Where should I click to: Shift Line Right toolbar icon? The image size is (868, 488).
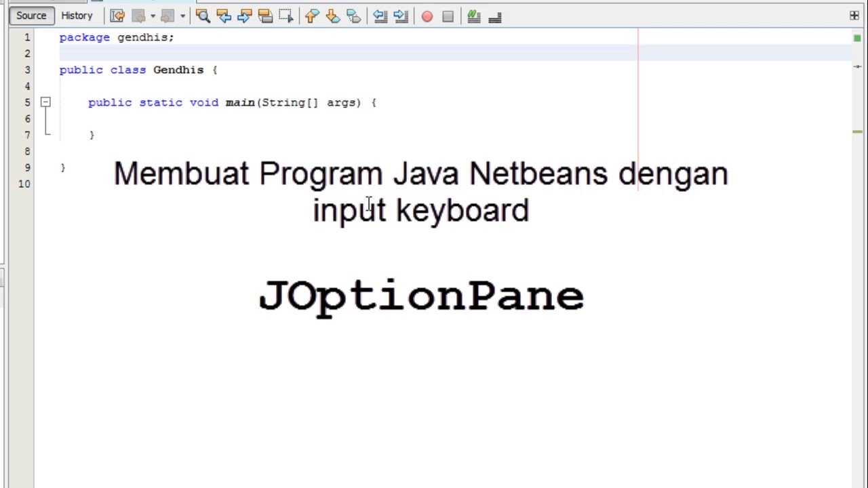pyautogui.click(x=401, y=16)
